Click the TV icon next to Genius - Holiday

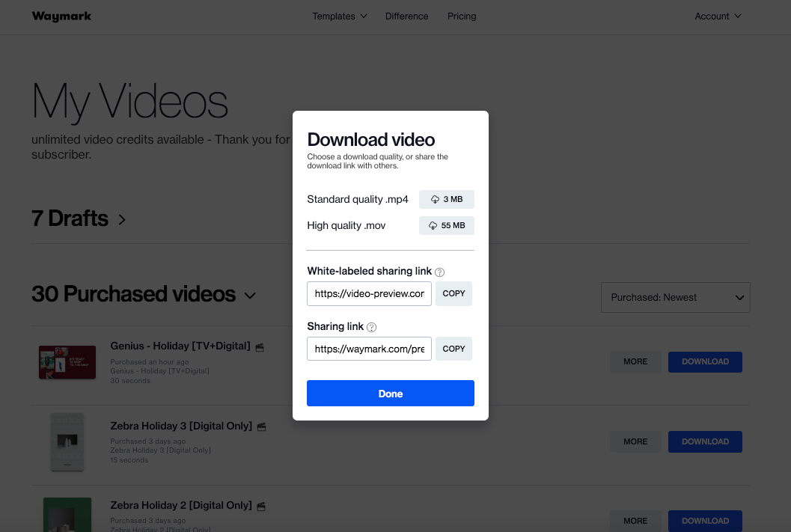tap(259, 346)
